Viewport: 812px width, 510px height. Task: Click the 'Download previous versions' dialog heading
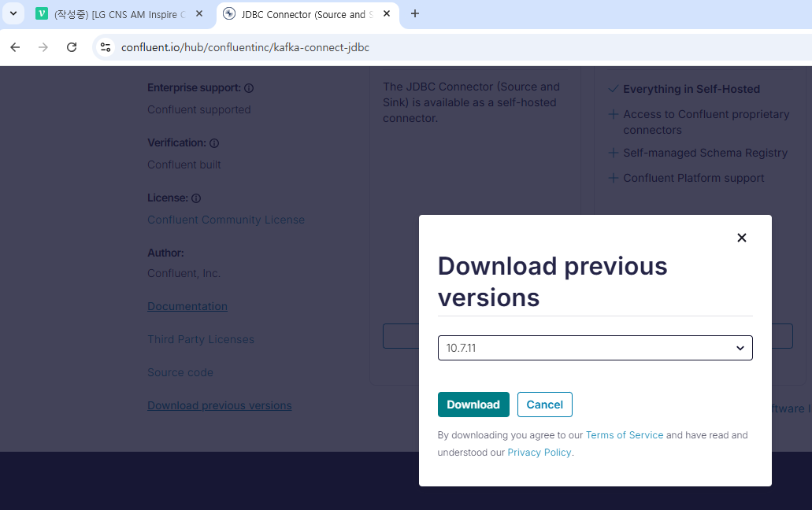[x=553, y=282]
